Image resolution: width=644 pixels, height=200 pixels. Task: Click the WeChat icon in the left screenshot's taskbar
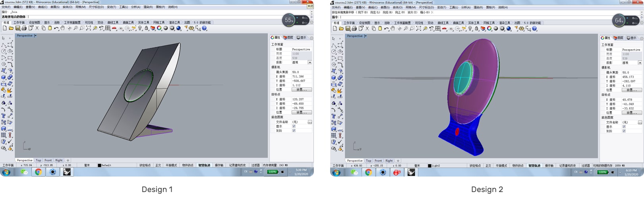pyautogui.click(x=24, y=172)
